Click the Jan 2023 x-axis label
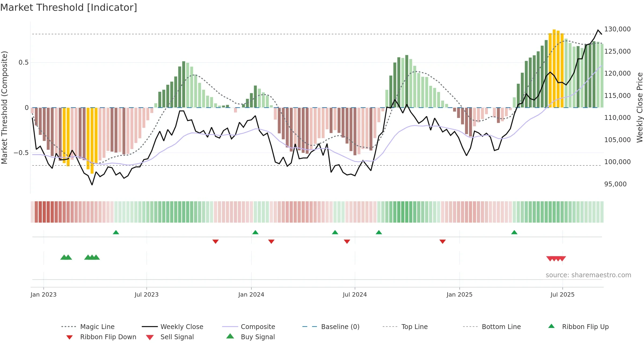Viewport: 644px width, 362px height. [x=43, y=295]
